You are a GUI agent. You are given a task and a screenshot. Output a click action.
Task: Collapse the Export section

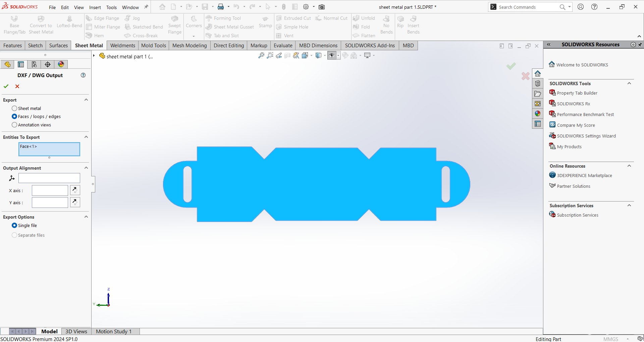pyautogui.click(x=86, y=100)
